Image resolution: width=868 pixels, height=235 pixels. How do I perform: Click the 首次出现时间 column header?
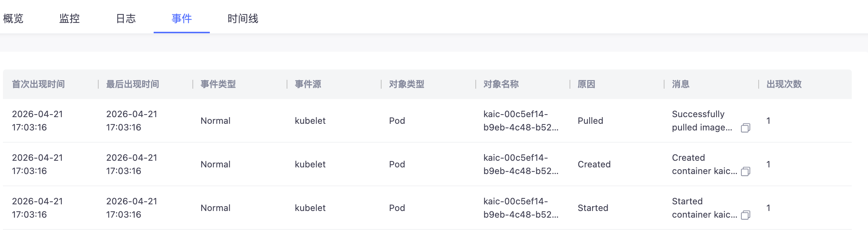click(x=38, y=84)
